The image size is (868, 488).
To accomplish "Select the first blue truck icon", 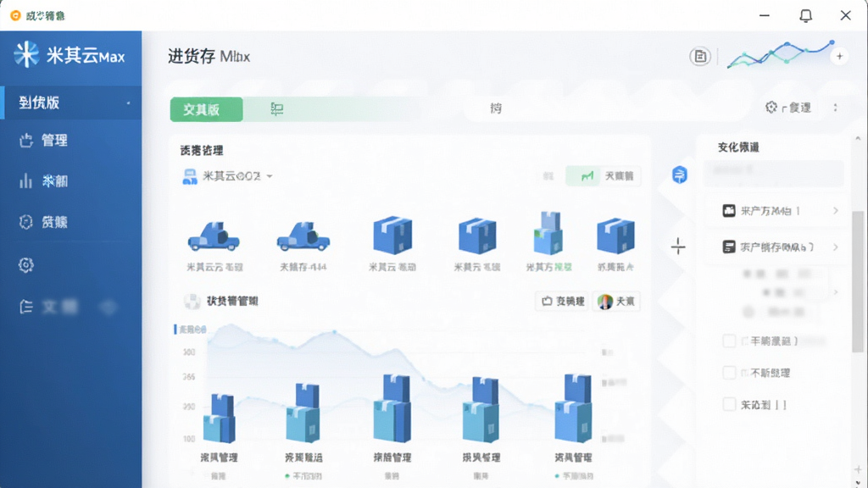I will click(x=214, y=236).
